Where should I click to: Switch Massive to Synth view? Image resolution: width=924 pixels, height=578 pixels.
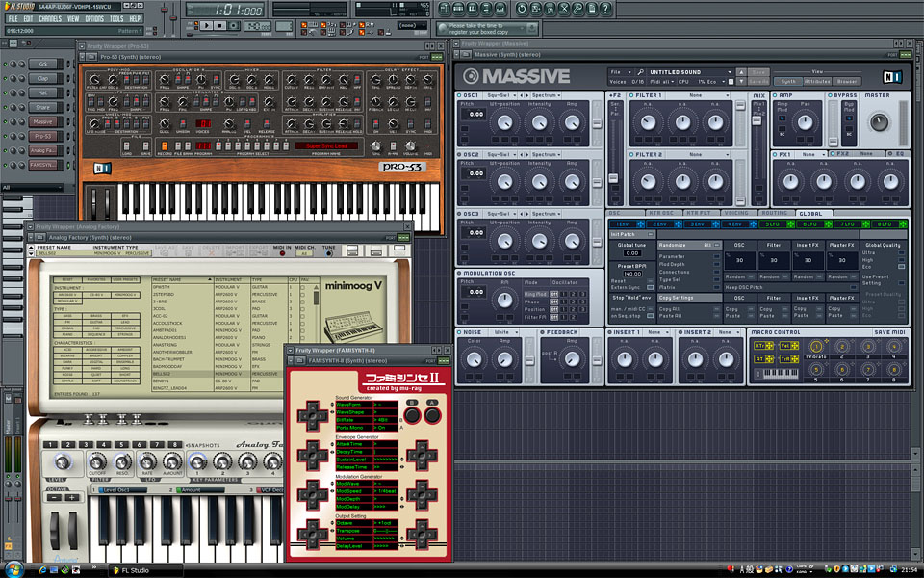tap(788, 81)
